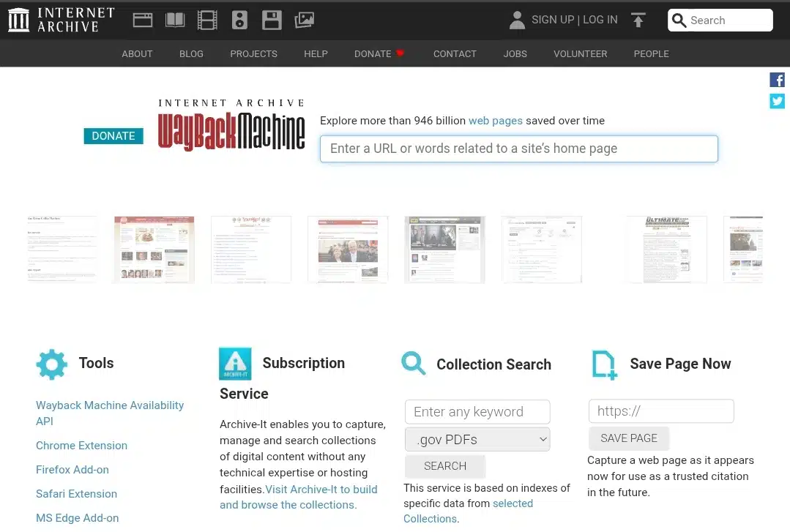The height and width of the screenshot is (532, 790).
Task: Share page via Twitter icon
Action: tap(777, 101)
